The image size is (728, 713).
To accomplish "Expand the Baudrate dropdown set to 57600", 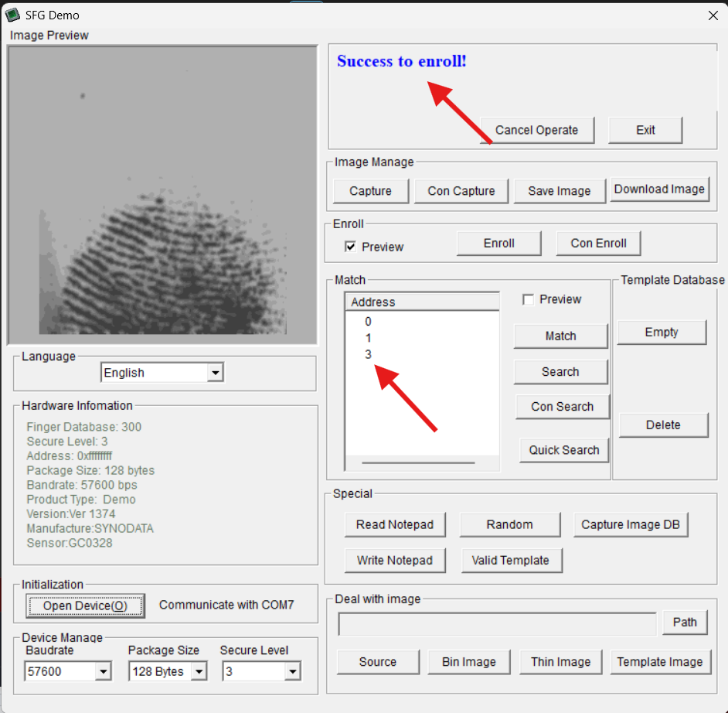I will point(68,671).
